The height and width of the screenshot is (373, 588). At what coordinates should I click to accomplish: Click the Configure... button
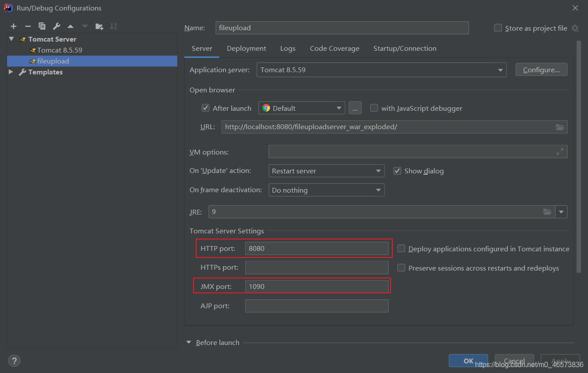[x=542, y=70]
